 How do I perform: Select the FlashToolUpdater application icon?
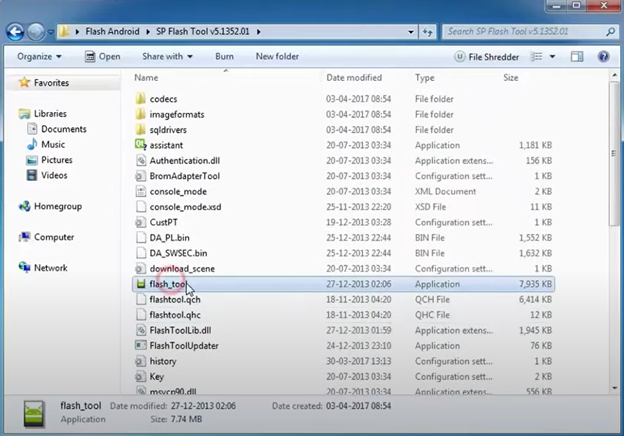coord(140,345)
